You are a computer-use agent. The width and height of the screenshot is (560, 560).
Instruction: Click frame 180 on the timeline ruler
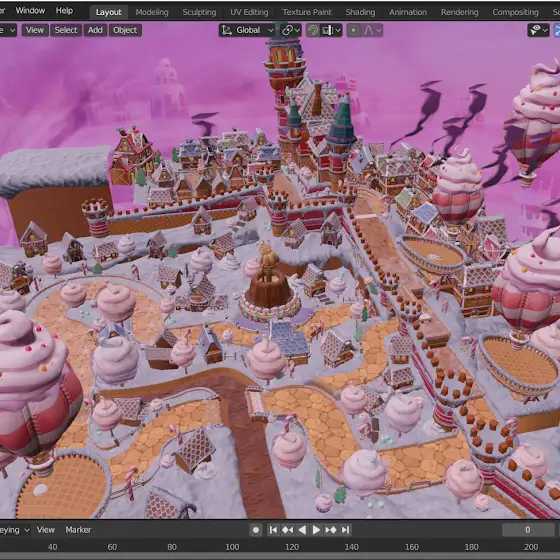(x=471, y=547)
